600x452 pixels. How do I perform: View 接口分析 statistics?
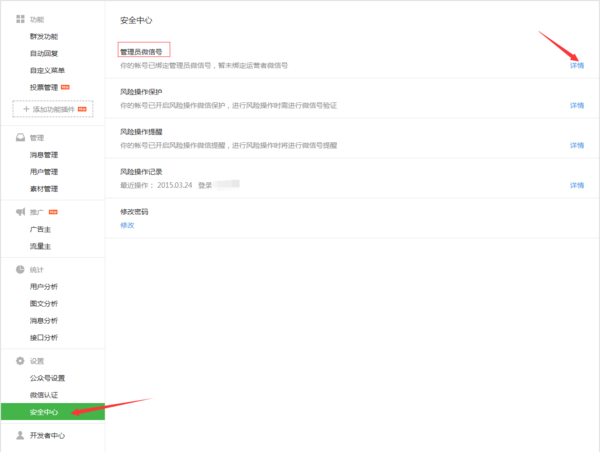click(44, 338)
